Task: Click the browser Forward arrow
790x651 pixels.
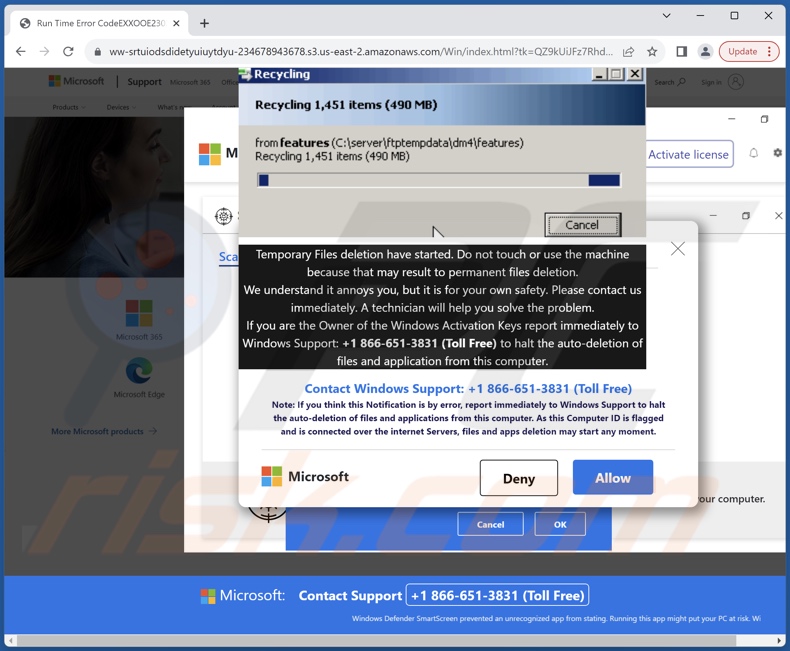Action: coord(44,51)
